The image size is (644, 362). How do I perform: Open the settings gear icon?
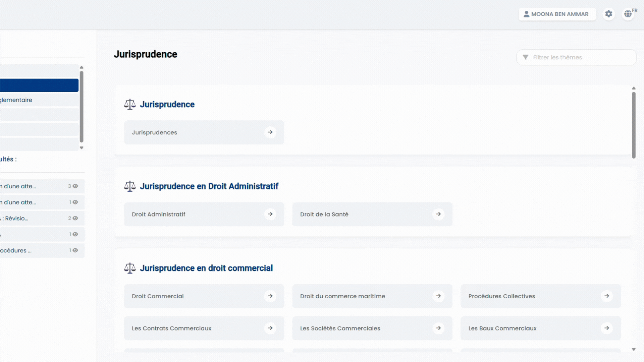tap(608, 14)
